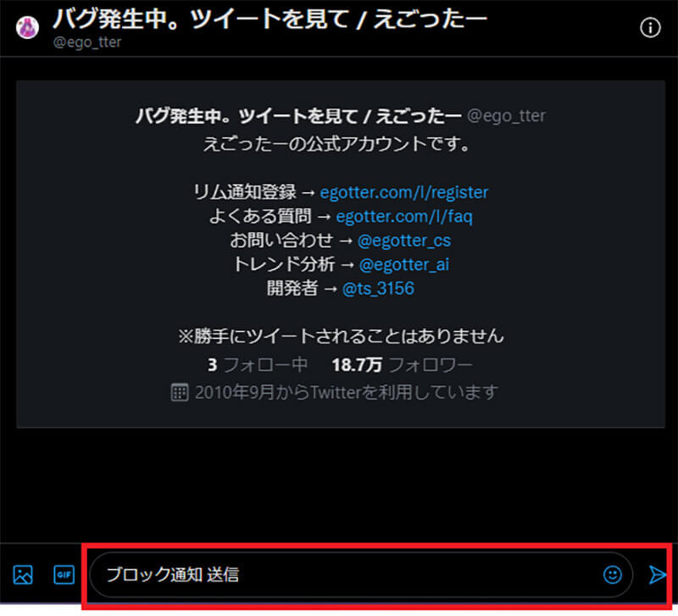Click the join date 2010年9月からTwitterを利用しています
Screen dimensions: 678x616
point(347,392)
